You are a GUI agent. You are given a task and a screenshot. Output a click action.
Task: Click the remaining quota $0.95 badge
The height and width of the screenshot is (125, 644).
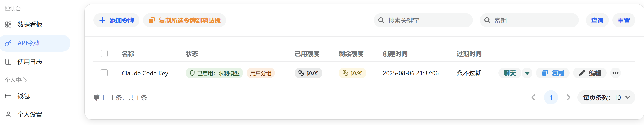[x=352, y=73]
